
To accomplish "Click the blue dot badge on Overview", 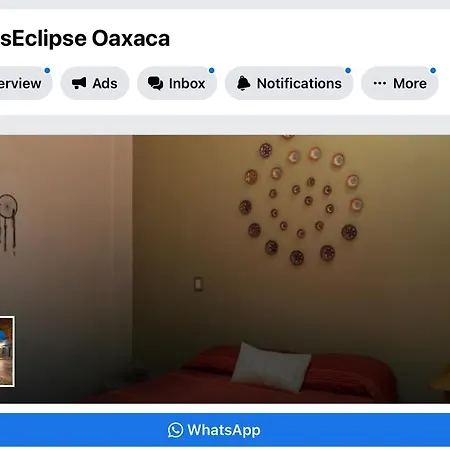I will (x=47, y=70).
